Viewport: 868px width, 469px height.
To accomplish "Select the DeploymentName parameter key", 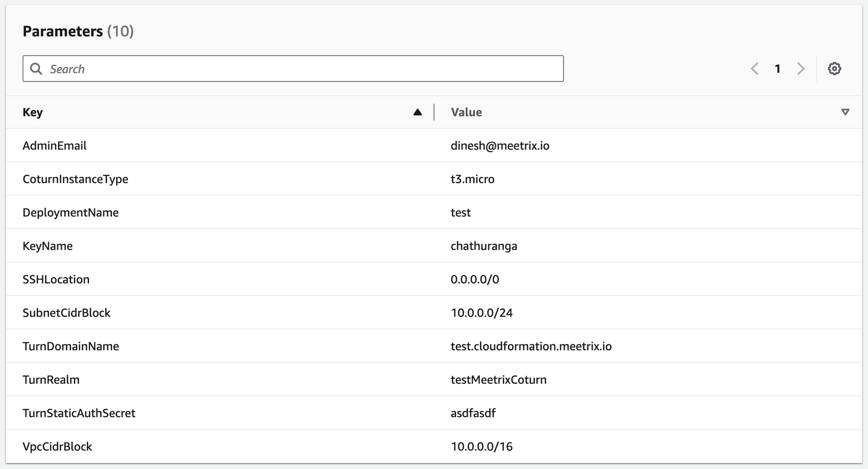I will tap(71, 213).
